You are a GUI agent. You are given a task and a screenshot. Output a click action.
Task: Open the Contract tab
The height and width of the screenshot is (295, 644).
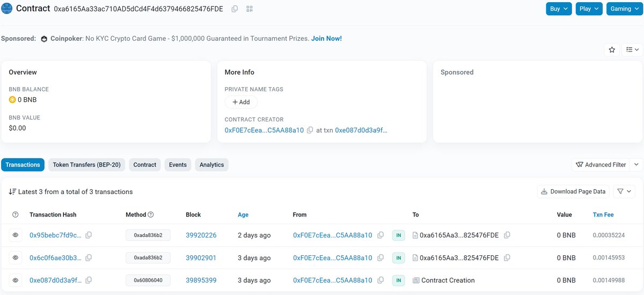[145, 164]
